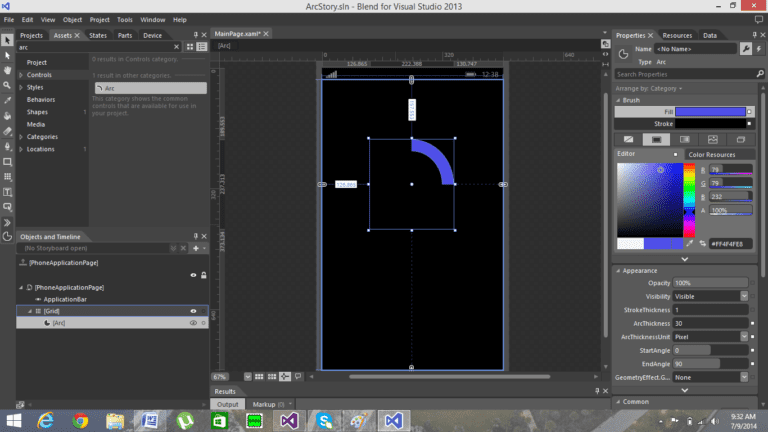
Task: Choose solid color brush type
Action: [656, 139]
